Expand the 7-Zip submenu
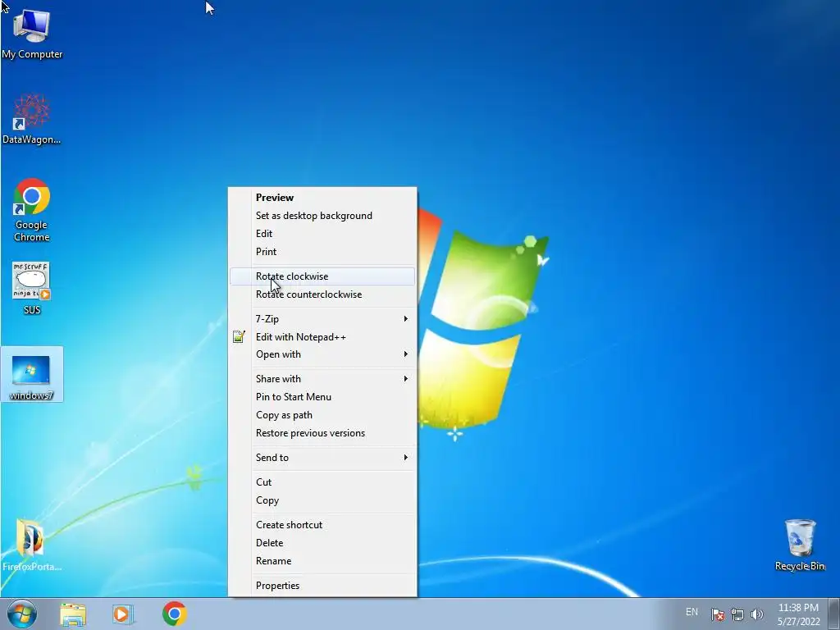This screenshot has width=840, height=630. coord(322,319)
